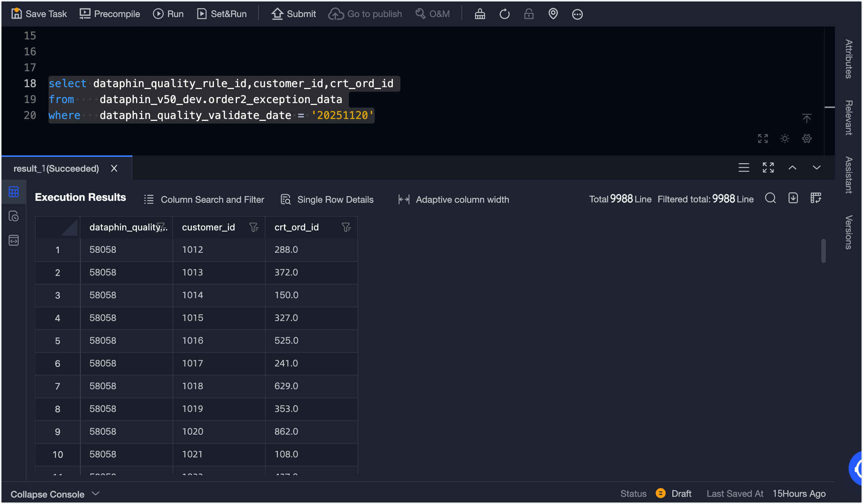Click Collapse Console
The height and width of the screenshot is (504, 863).
coord(55,494)
